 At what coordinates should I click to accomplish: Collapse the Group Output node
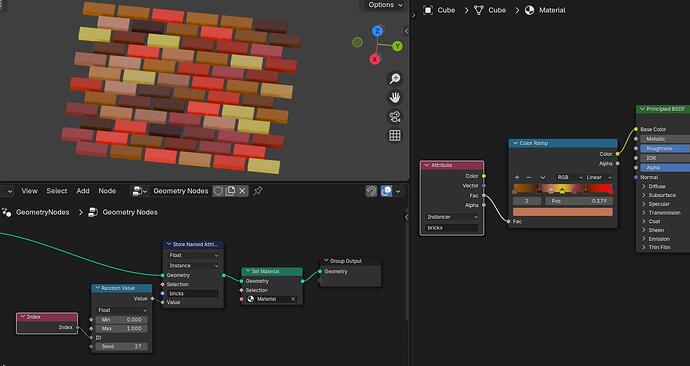pyautogui.click(x=327, y=261)
